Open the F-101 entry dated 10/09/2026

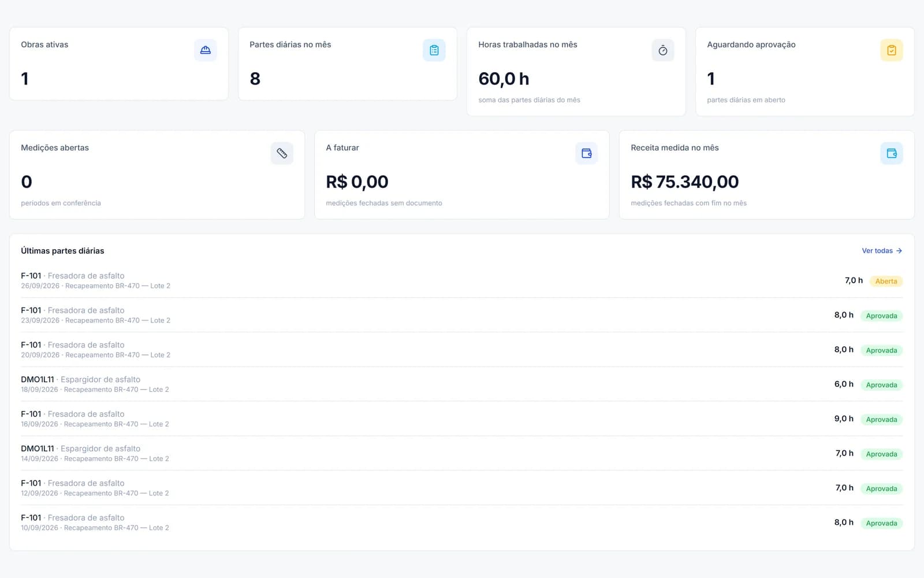click(461, 523)
